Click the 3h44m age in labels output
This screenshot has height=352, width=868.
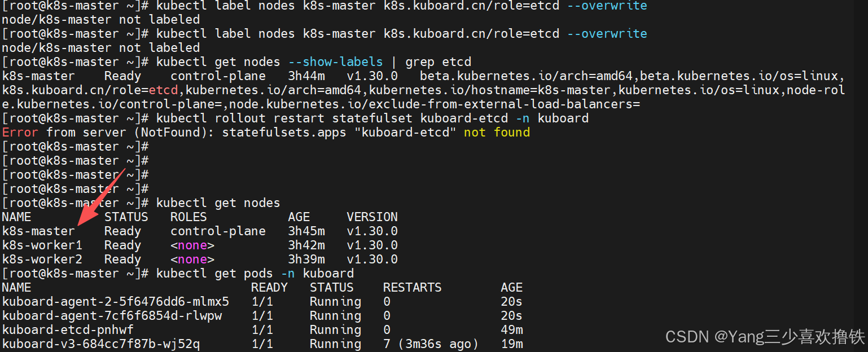pos(306,76)
